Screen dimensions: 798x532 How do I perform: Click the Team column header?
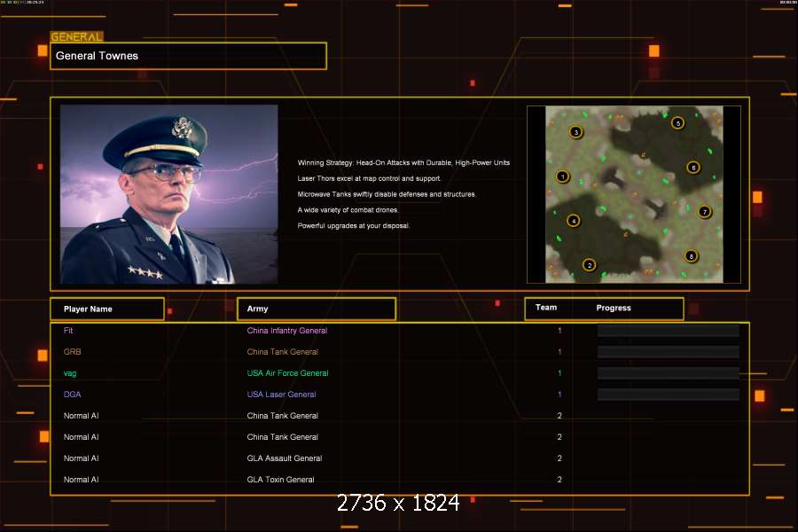pyautogui.click(x=546, y=308)
